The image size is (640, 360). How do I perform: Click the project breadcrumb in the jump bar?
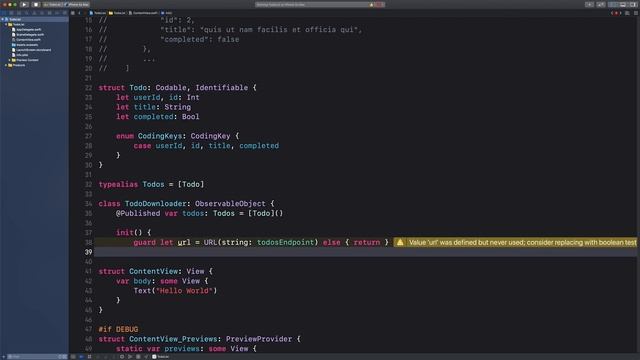click(98, 13)
